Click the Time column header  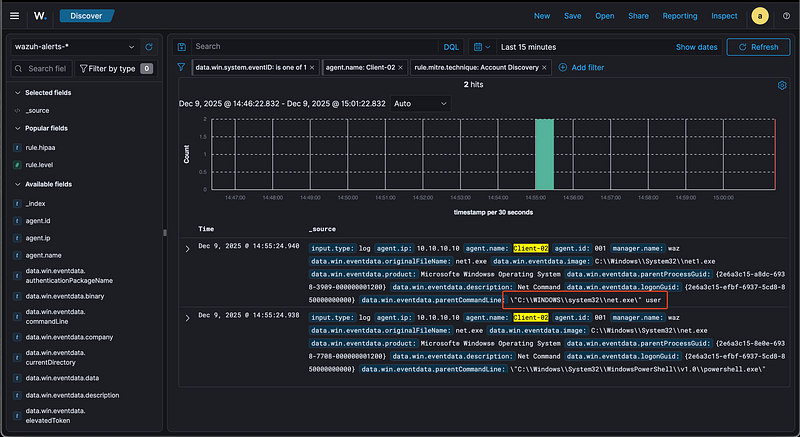coord(206,229)
